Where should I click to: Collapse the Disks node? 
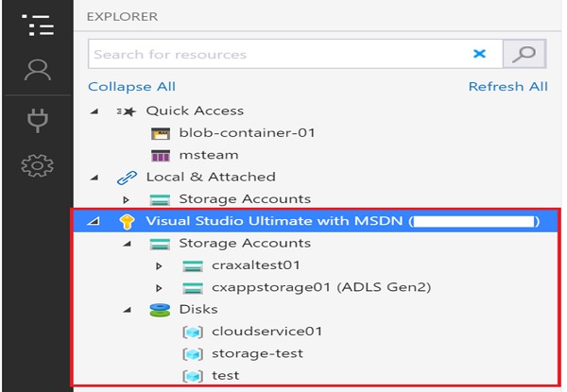128,310
